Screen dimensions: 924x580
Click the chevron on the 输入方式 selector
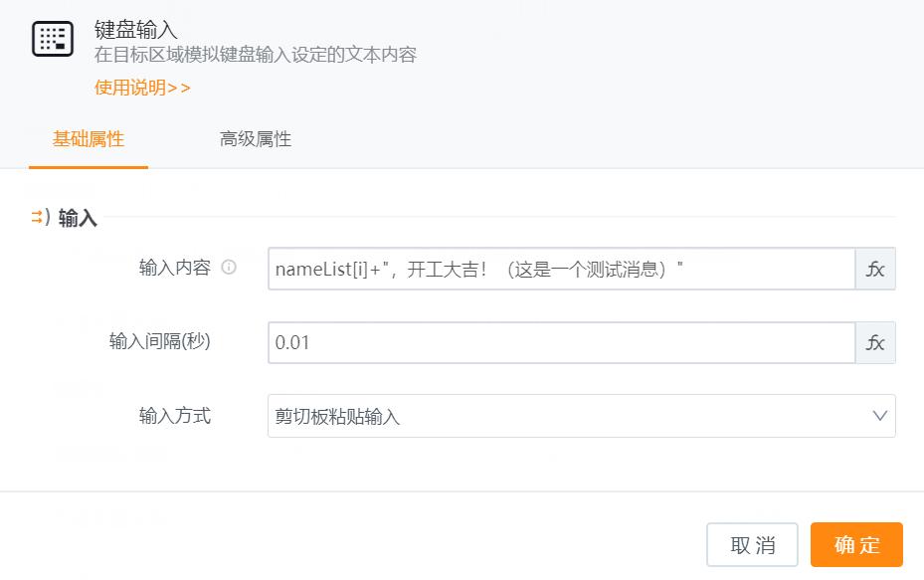879,416
